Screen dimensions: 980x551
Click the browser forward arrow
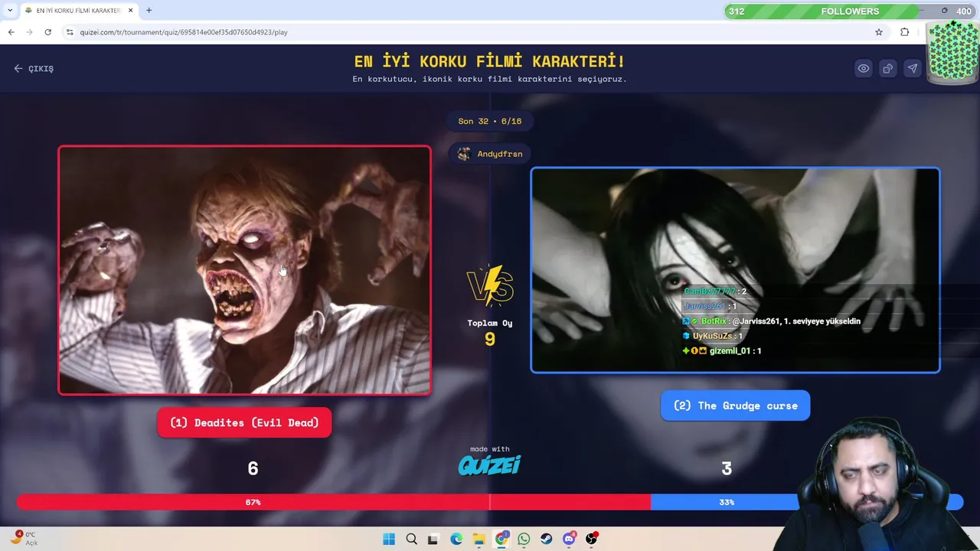(x=29, y=32)
